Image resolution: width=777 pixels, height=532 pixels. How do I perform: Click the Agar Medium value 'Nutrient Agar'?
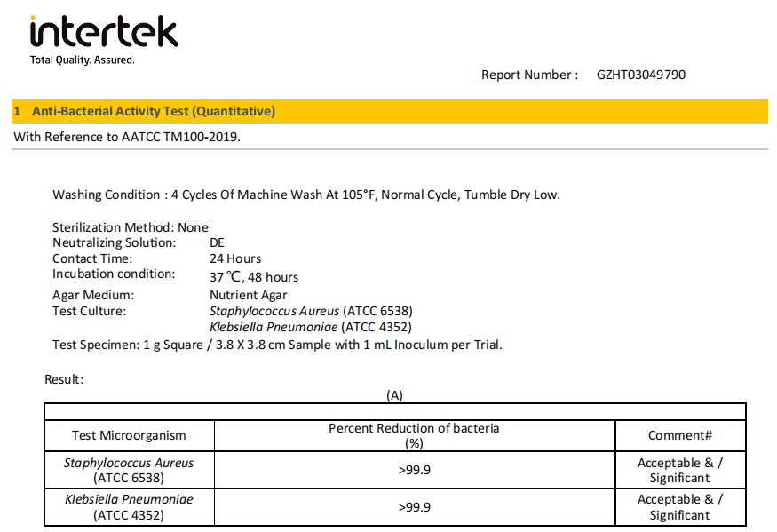click(248, 295)
